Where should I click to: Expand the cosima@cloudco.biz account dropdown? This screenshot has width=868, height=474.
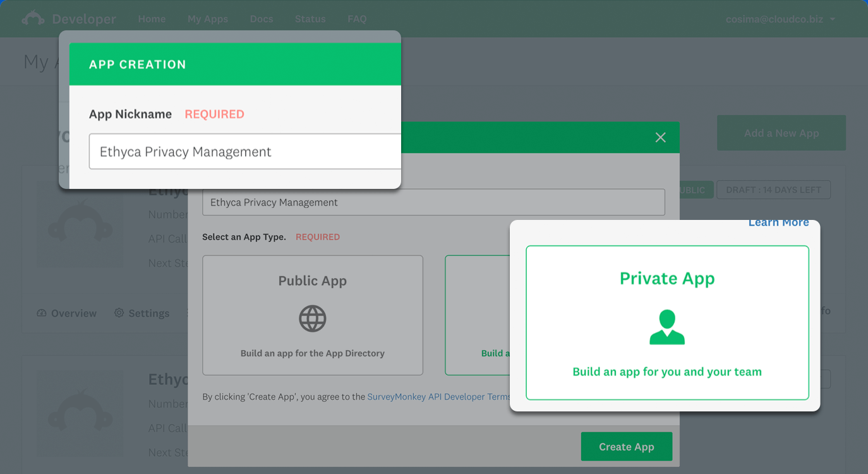click(780, 19)
